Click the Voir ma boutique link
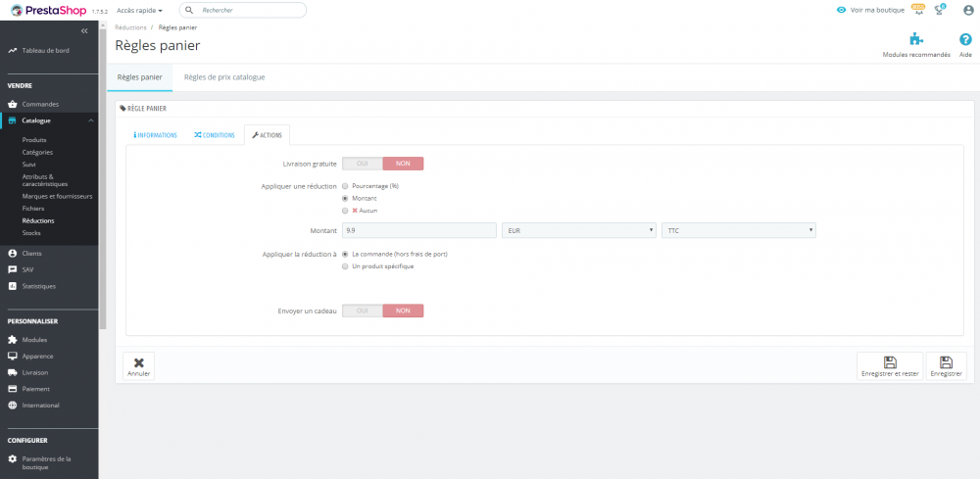The width and height of the screenshot is (980, 479). 877,10
